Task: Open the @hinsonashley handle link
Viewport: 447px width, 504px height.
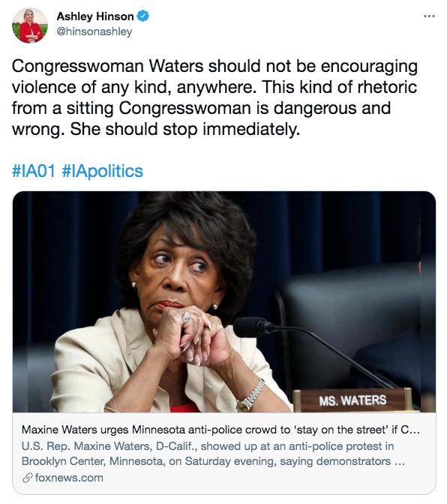Action: coord(94,31)
